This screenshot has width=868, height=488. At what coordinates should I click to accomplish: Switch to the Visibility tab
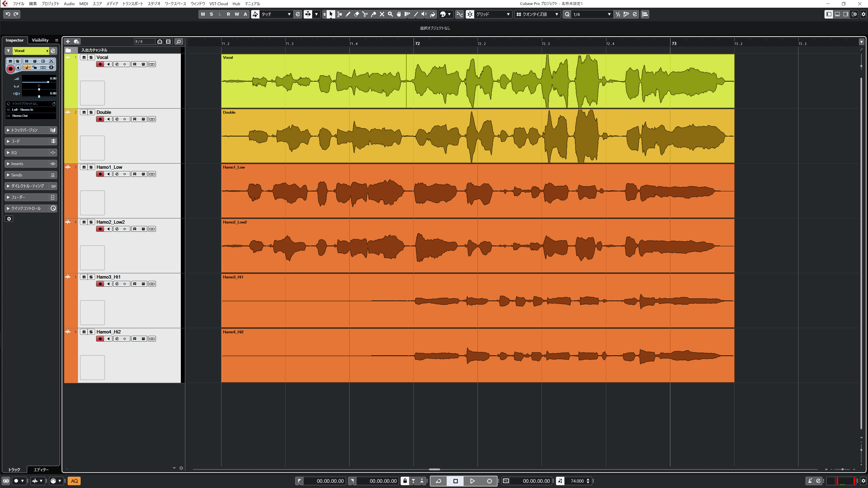click(x=40, y=40)
